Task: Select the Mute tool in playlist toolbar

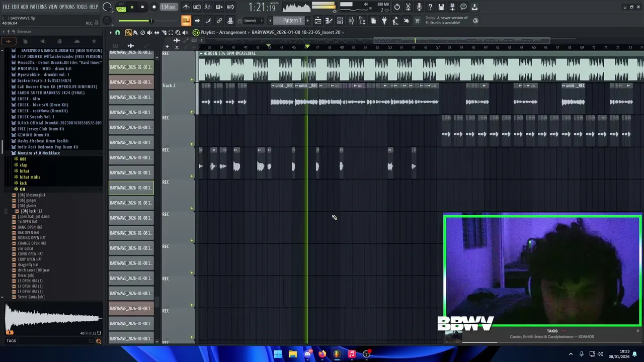Action: pos(149,33)
